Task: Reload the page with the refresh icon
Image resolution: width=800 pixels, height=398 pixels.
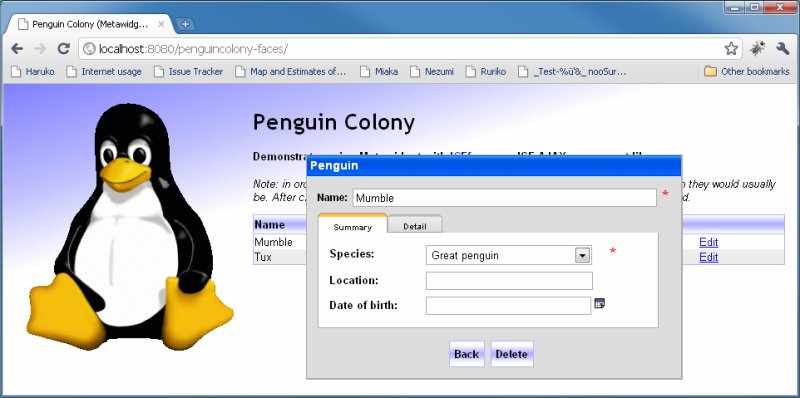Action: pyautogui.click(x=63, y=49)
